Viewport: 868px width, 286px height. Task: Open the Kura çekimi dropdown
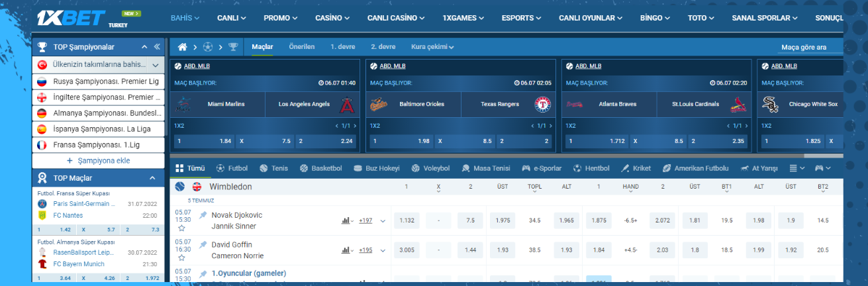(432, 47)
